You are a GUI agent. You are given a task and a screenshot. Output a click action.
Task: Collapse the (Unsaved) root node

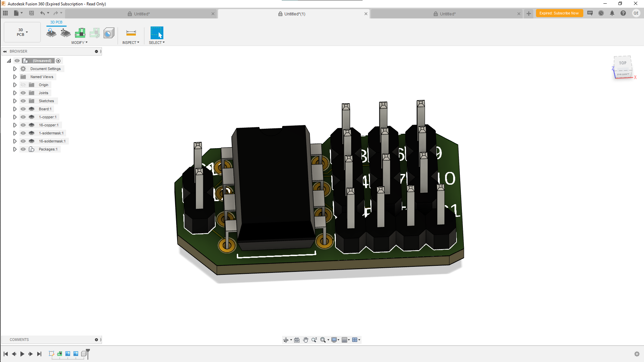(9, 61)
